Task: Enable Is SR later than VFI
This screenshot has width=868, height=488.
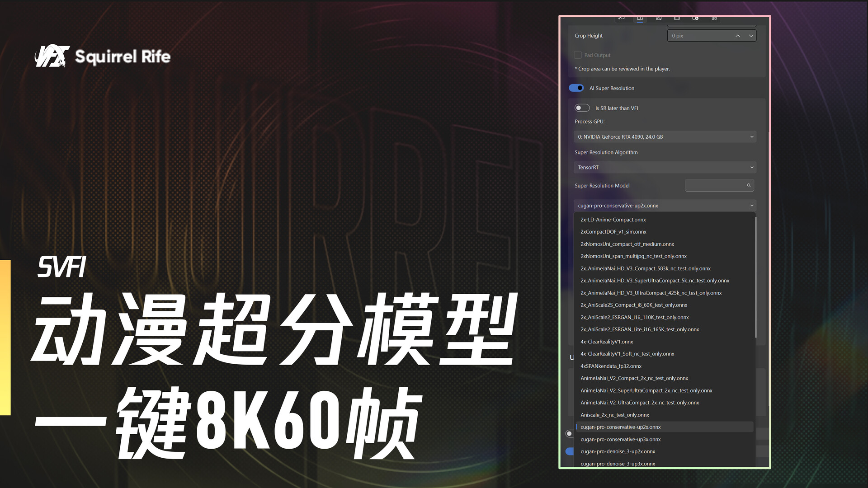Action: (582, 108)
